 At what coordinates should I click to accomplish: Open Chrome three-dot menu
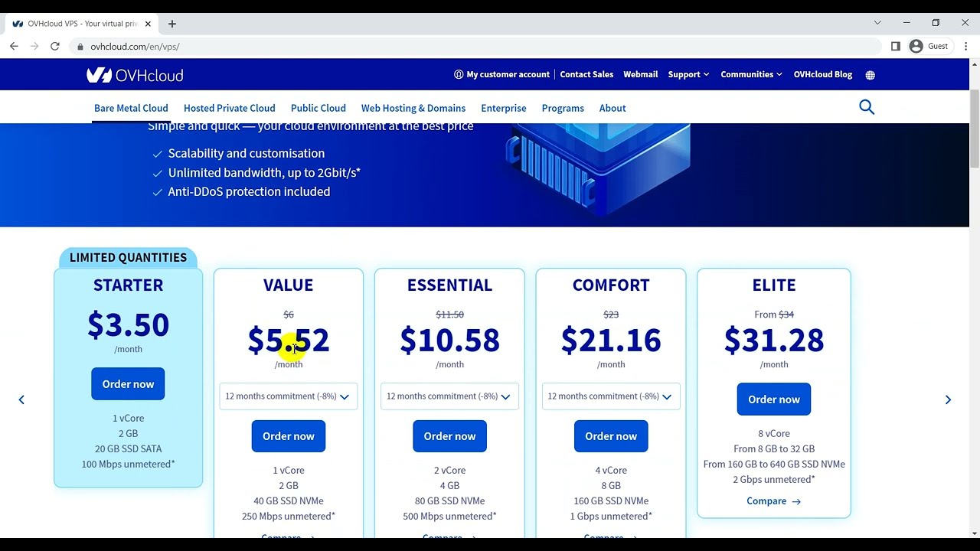coord(966,46)
